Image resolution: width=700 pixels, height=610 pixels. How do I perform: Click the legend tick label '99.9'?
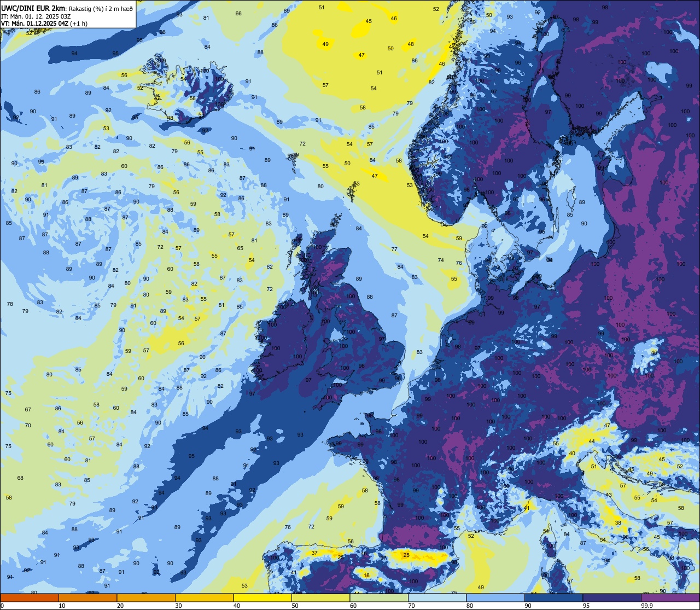pyautogui.click(x=646, y=606)
